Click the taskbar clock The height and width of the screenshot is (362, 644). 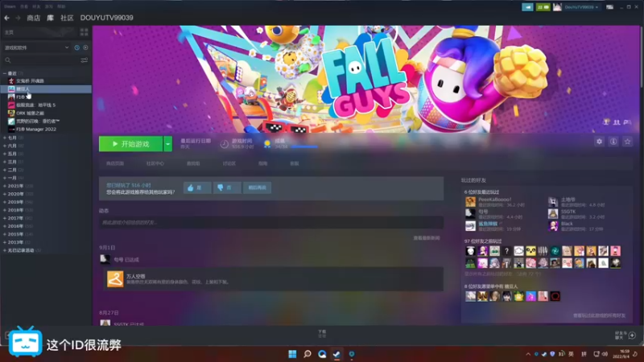point(621,354)
